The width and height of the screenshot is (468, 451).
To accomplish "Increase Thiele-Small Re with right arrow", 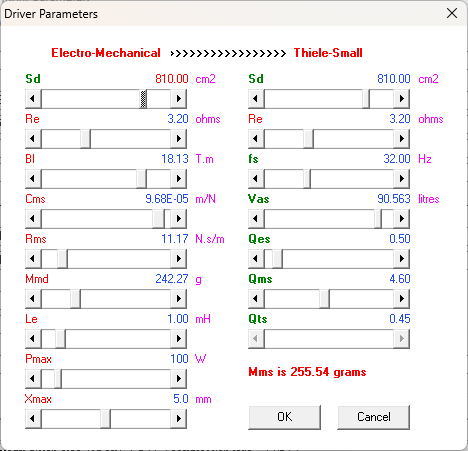I will [402, 139].
